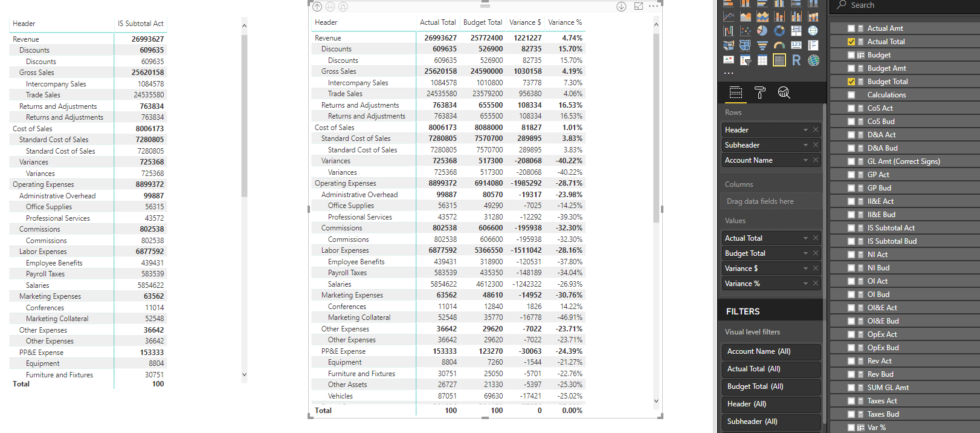Click the Search fields input box
The width and height of the screenshot is (980, 433).
tap(904, 5)
